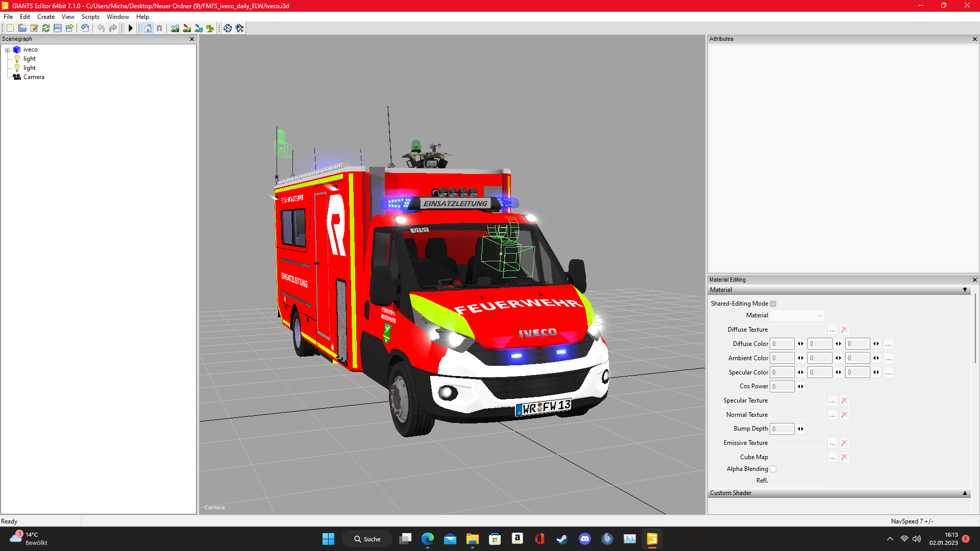Select the Camera node in Scenegraph
980x551 pixels.
click(x=34, y=77)
